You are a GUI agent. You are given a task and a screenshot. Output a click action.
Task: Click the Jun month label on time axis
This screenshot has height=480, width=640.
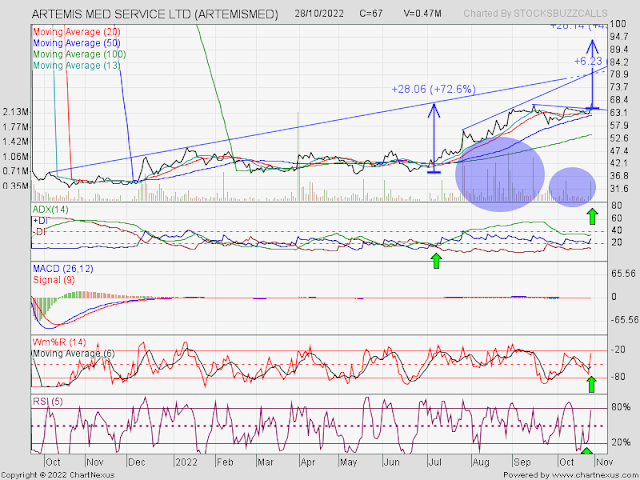[x=391, y=462]
